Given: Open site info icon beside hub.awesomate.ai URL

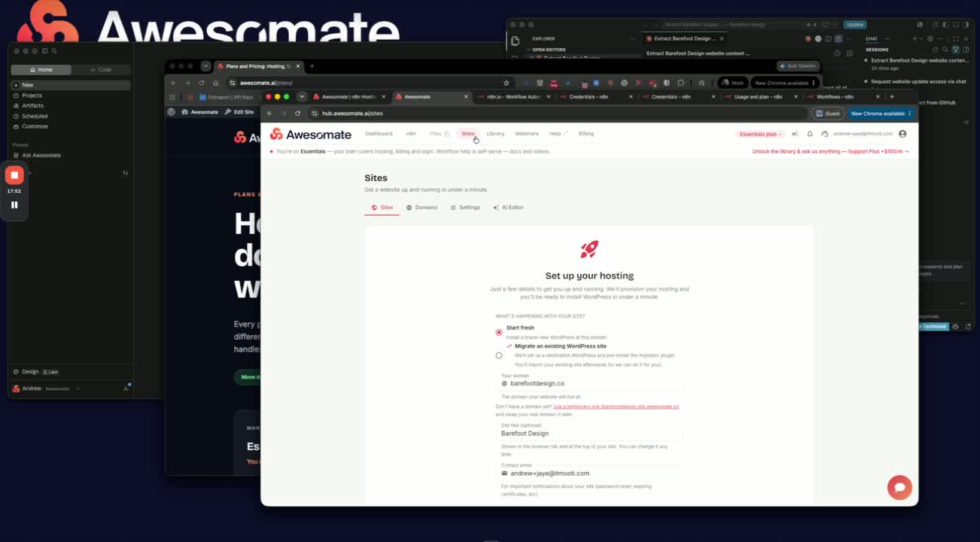Looking at the screenshot, I should 315,114.
